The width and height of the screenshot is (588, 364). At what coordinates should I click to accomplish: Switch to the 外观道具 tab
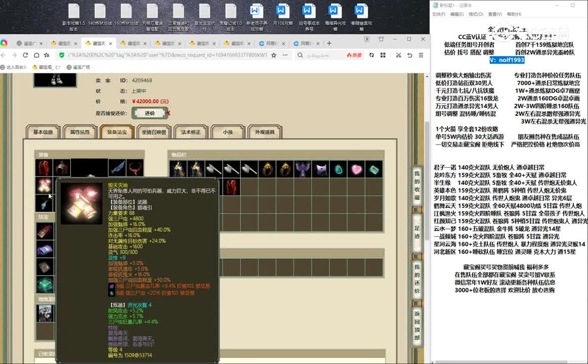coord(265,132)
